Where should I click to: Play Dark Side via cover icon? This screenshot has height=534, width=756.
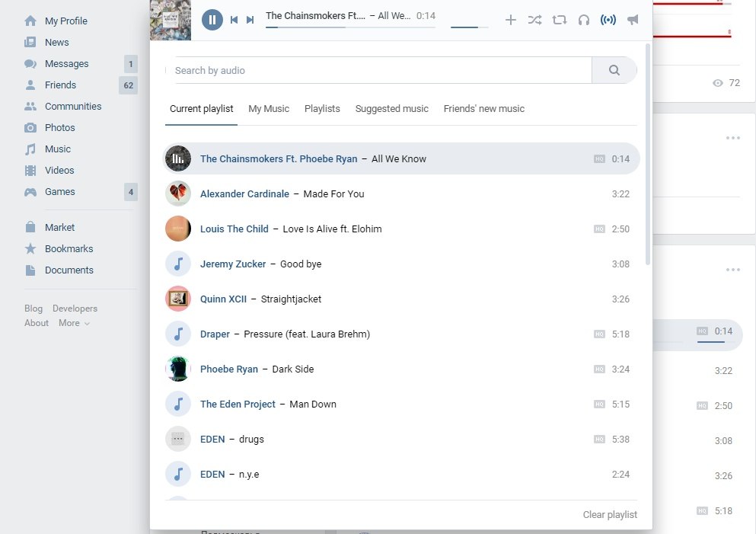[x=178, y=369]
